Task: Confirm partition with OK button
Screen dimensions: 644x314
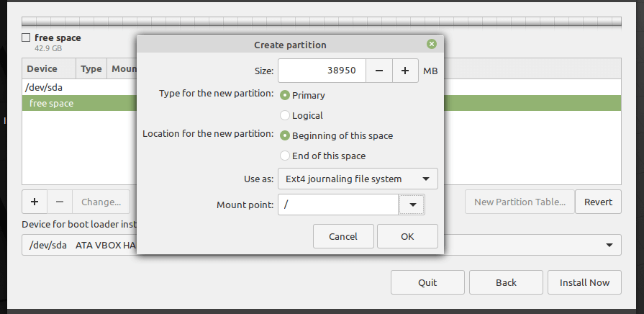Action: (x=407, y=236)
